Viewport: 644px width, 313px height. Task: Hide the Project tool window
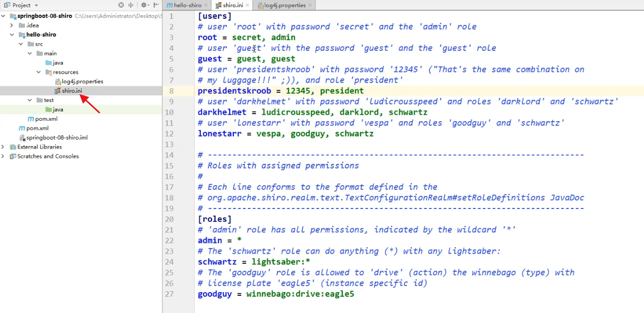click(156, 5)
